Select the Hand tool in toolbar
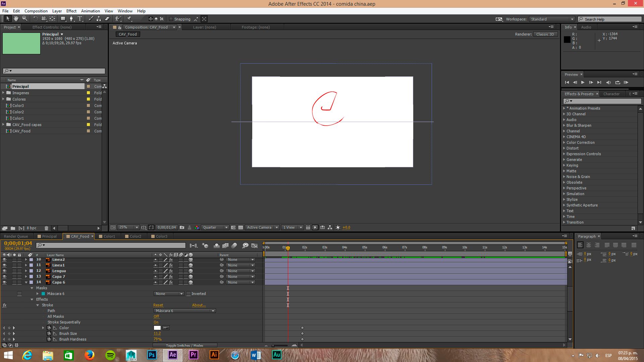 coord(16,19)
